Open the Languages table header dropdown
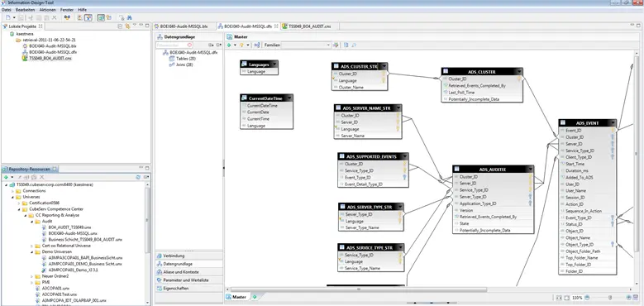The image size is (644, 306). click(x=274, y=65)
